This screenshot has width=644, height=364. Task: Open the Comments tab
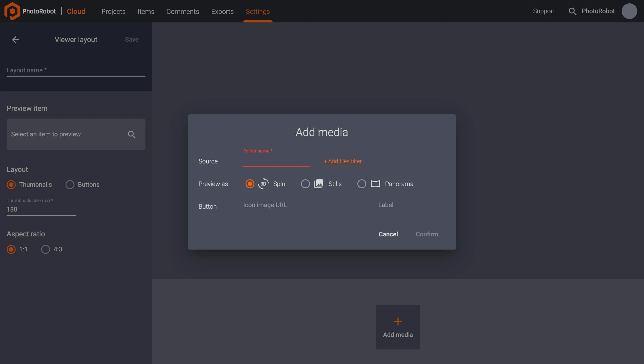coord(182,11)
